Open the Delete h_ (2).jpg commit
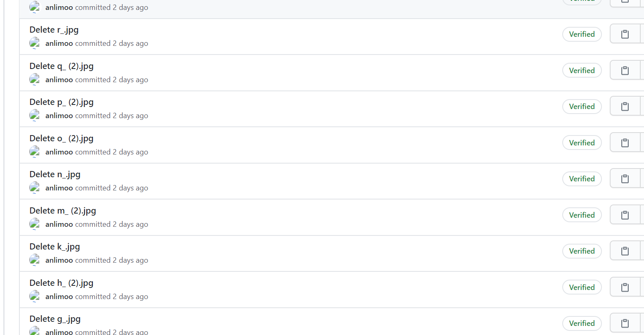 [x=61, y=283]
